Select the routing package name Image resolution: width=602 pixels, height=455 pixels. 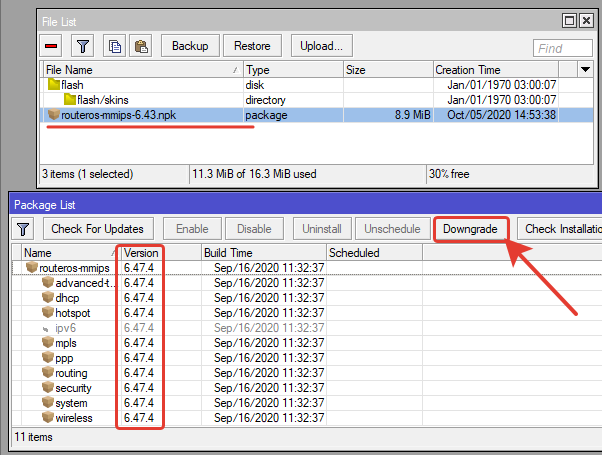pos(71,373)
